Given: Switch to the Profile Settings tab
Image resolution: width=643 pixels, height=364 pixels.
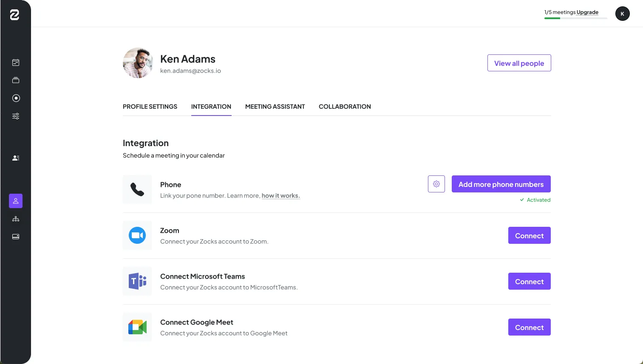Looking at the screenshot, I should click(150, 107).
